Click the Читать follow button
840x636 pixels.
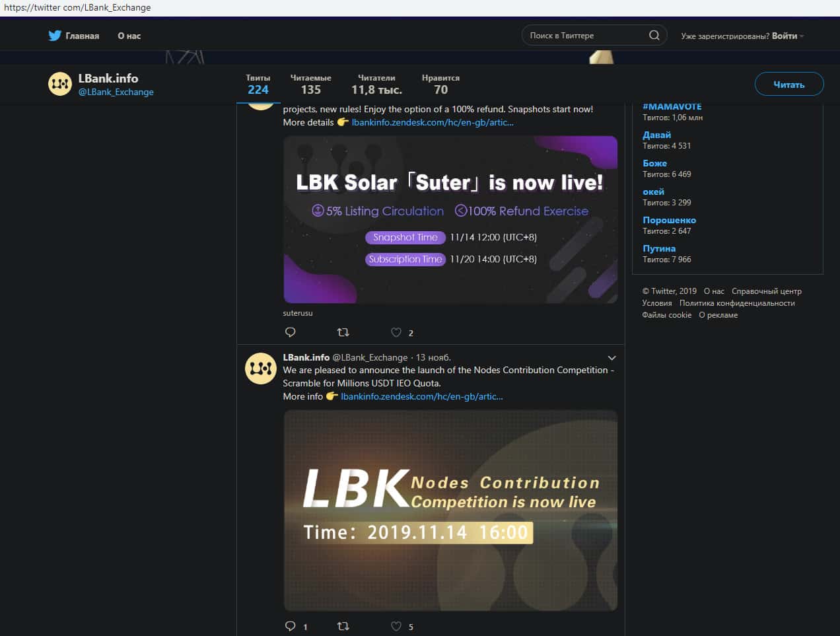789,84
